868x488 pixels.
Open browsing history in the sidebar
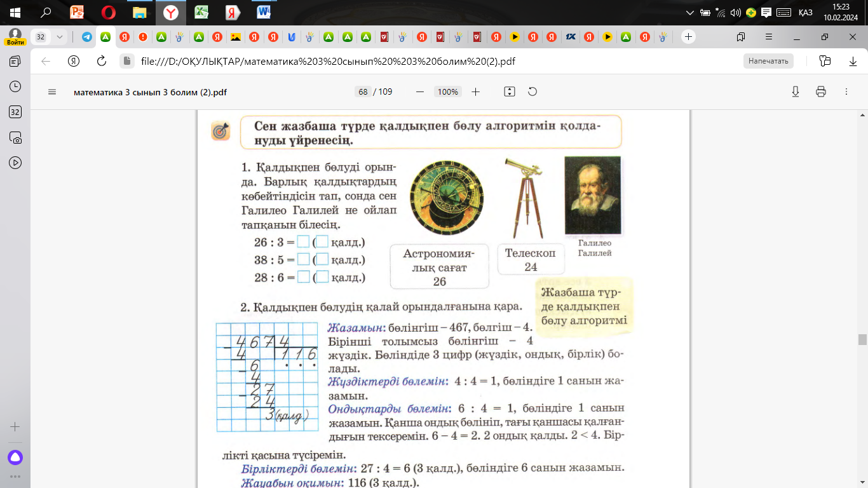point(15,86)
